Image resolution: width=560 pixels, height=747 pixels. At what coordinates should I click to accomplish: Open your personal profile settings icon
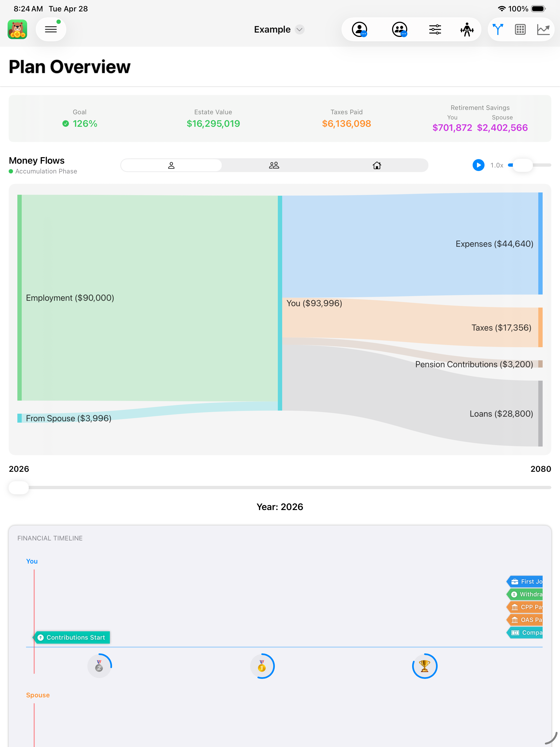coord(359,29)
